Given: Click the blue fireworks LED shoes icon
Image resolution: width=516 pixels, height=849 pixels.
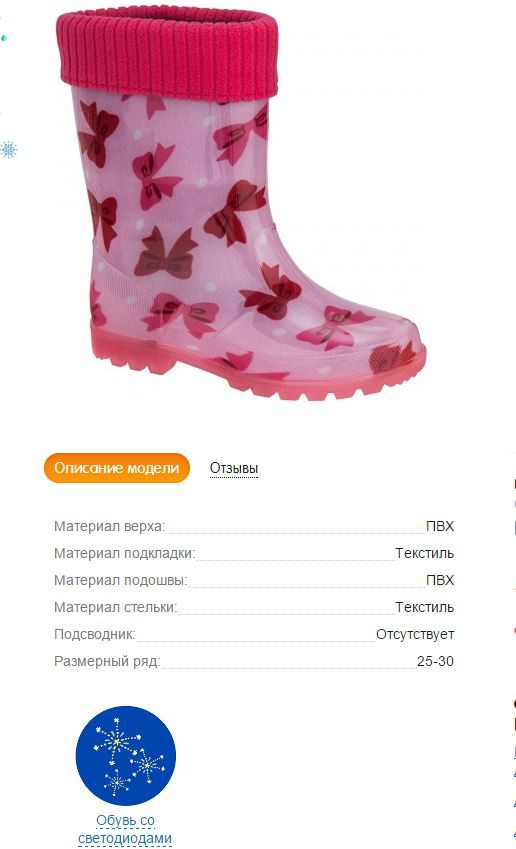Looking at the screenshot, I should tap(126, 755).
